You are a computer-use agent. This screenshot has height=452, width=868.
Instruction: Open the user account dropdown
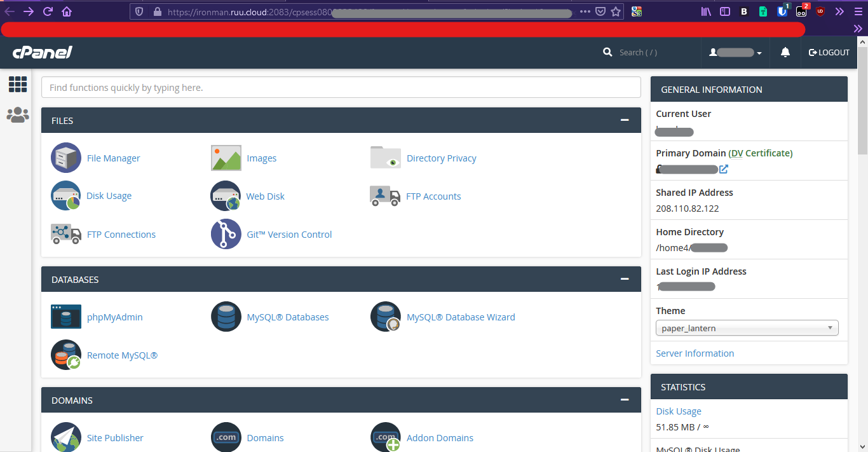pyautogui.click(x=736, y=53)
